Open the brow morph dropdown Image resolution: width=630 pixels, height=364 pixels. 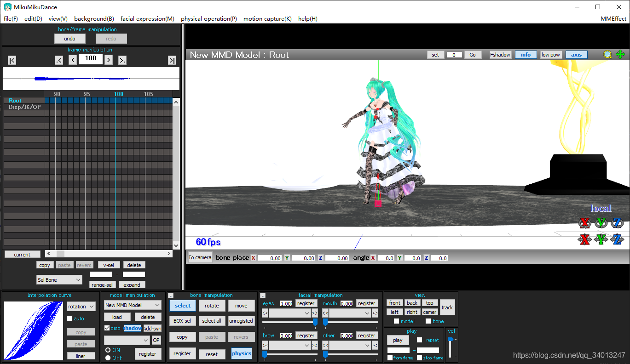290,345
